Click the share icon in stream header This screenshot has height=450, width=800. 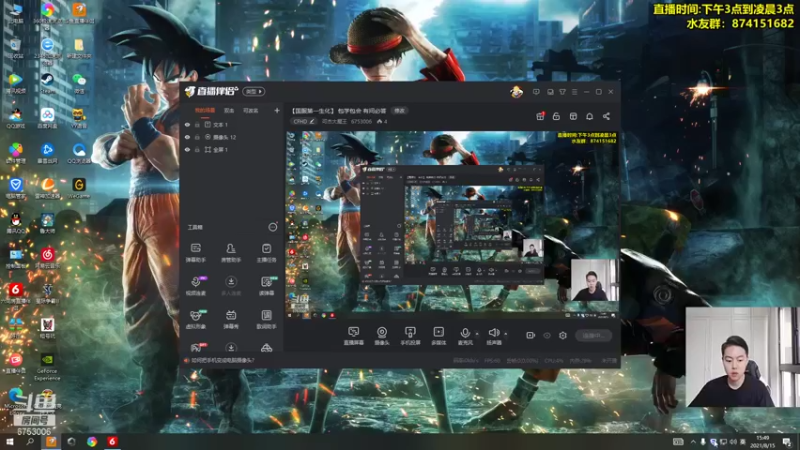pyautogui.click(x=606, y=116)
